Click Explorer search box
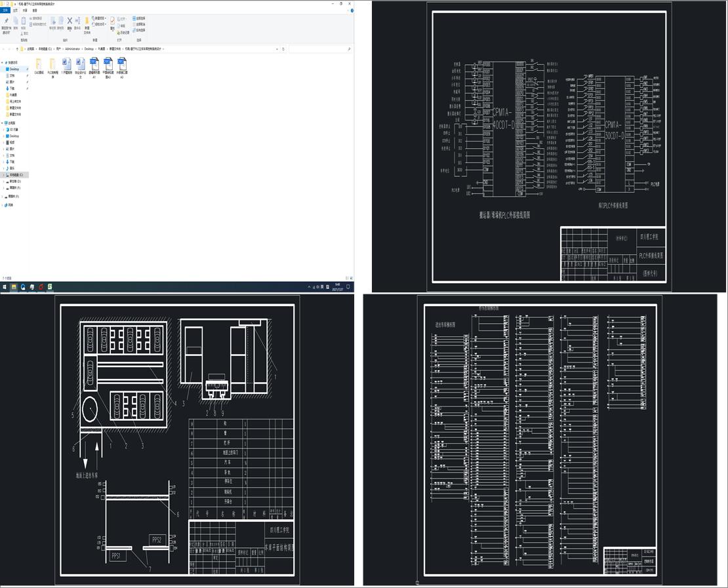The image size is (728, 588). point(319,49)
